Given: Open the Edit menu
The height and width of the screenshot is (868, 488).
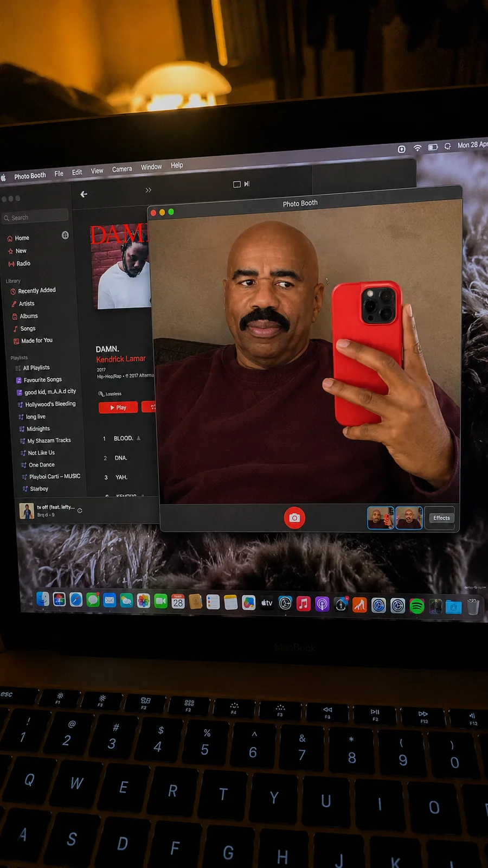Looking at the screenshot, I should coord(77,172).
